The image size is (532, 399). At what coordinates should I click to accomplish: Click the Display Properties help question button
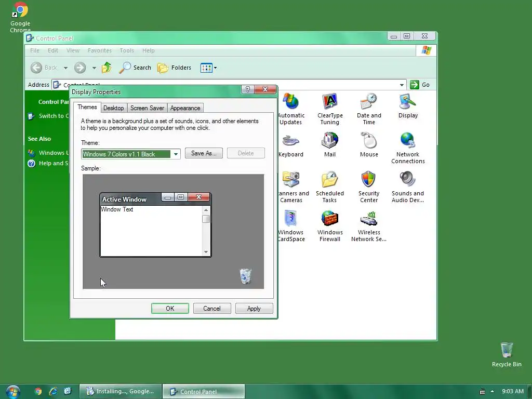248,89
